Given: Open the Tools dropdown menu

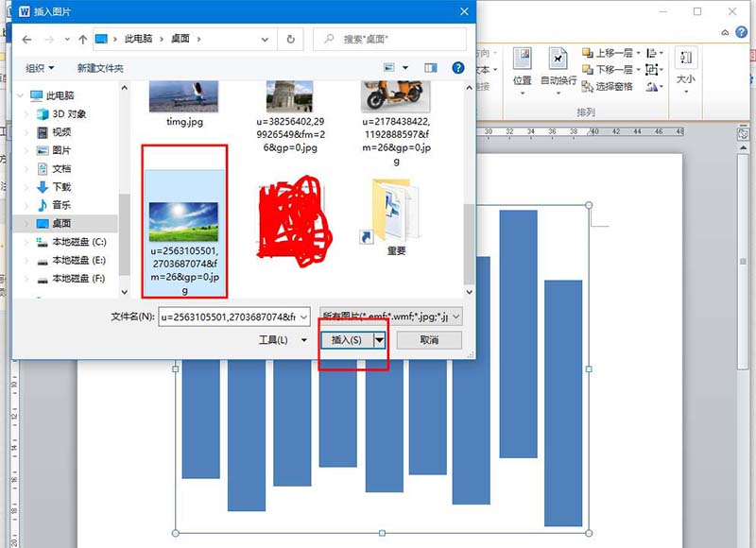Looking at the screenshot, I should tap(283, 340).
